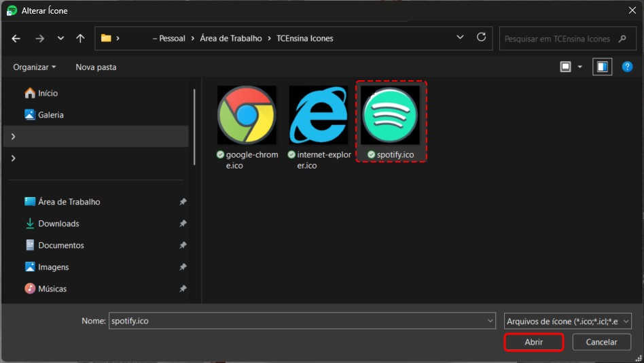Screen dimensions: 644x363
Task: Refresh the current folder view
Action: (x=482, y=38)
